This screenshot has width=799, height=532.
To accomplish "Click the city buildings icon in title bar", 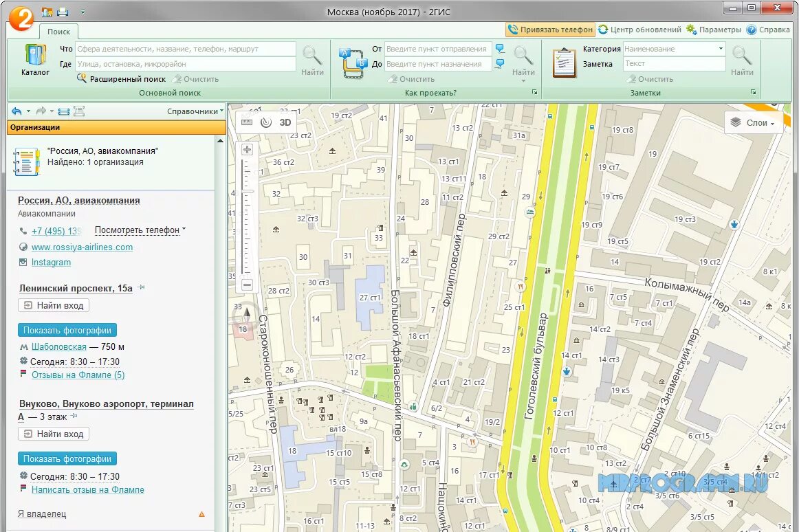I will pos(47,11).
